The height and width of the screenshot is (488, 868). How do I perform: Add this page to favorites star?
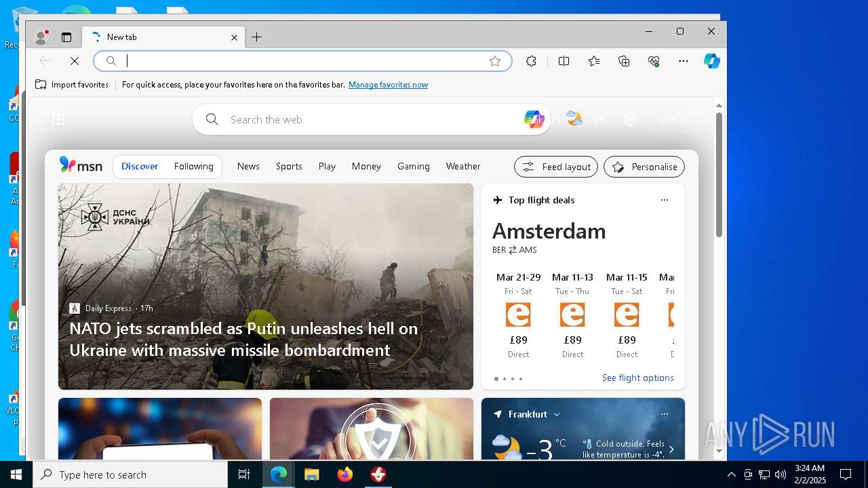coord(495,61)
